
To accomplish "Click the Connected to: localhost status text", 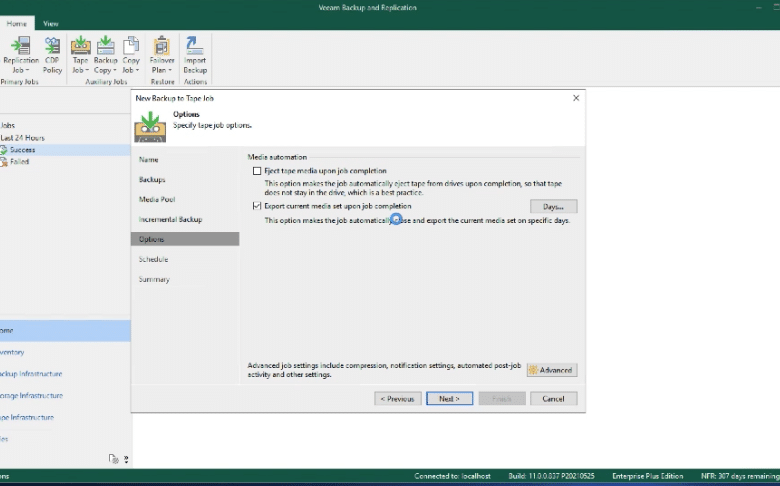I will 452,476.
